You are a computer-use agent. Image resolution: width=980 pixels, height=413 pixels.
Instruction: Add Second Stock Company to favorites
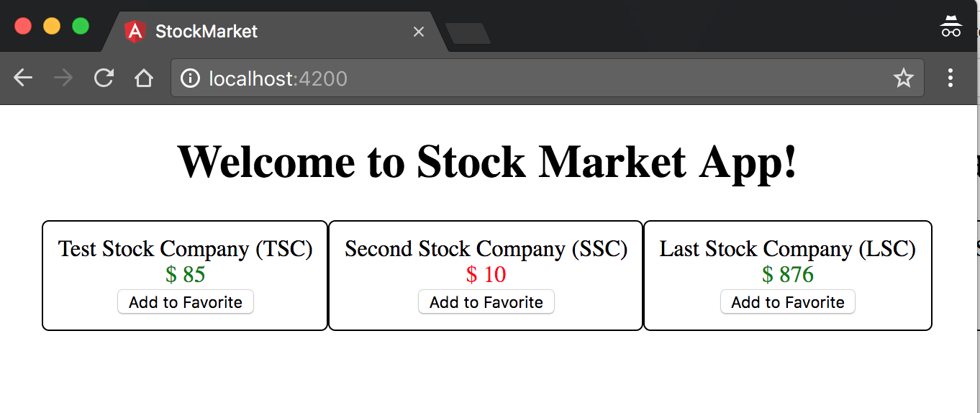click(486, 302)
